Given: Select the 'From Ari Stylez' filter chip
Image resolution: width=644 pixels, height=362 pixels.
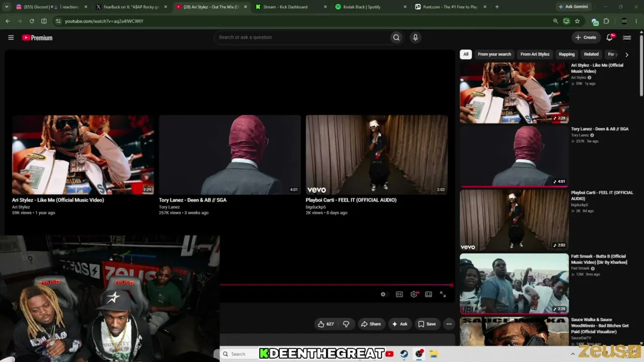Looking at the screenshot, I should point(535,54).
